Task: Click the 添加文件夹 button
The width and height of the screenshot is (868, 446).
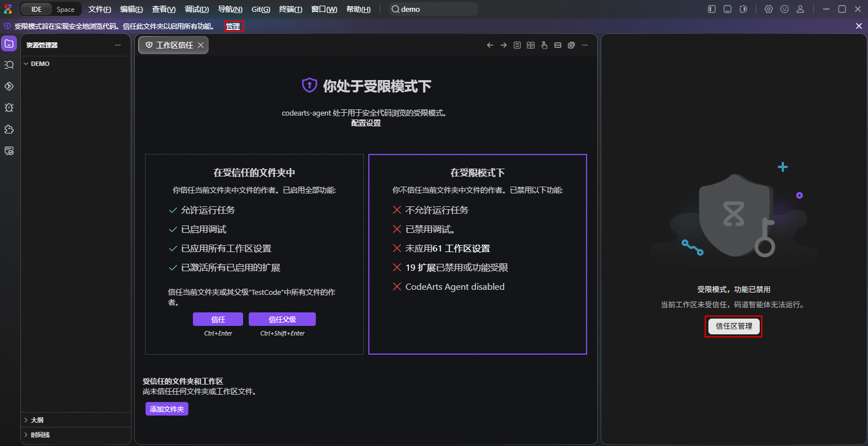Action: coord(167,409)
